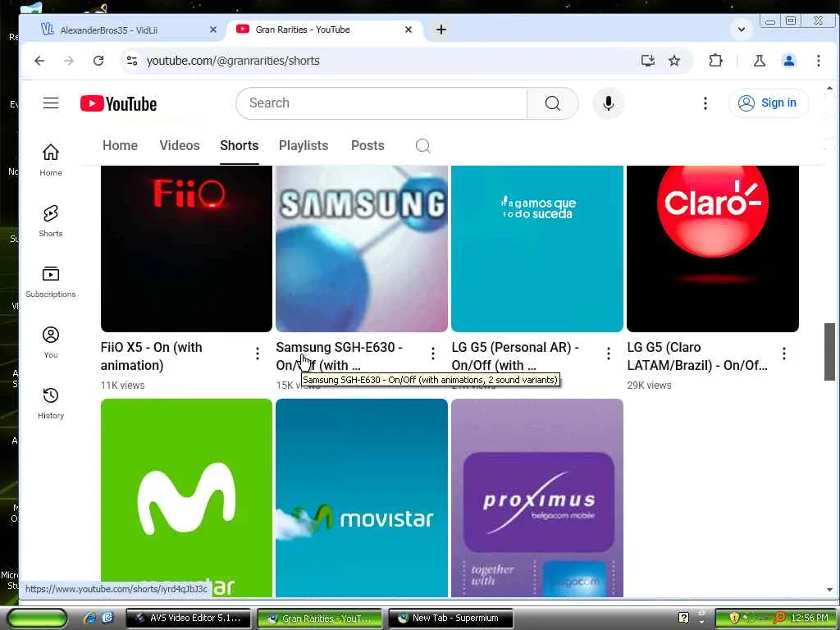Switch to the channel Home tab
The width and height of the screenshot is (840, 630).
pos(120,146)
